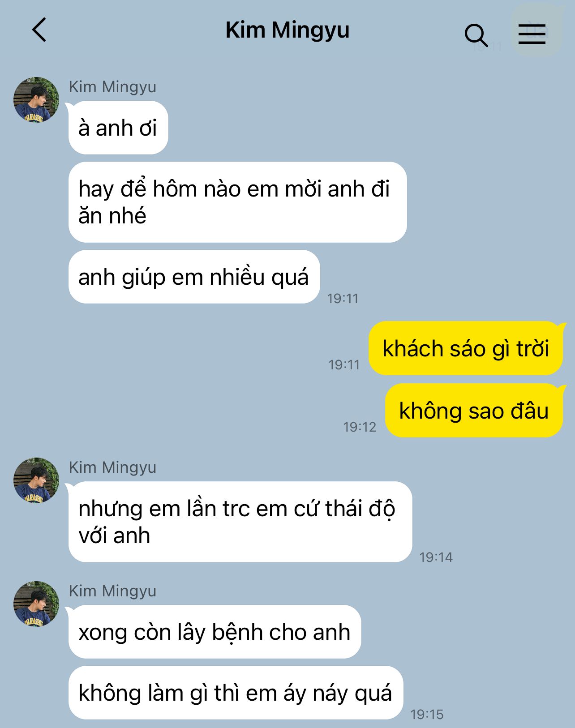Tap the yellow 'khách sáo gì trời' bubble
Viewport: 575px width, 728px height.
(466, 348)
